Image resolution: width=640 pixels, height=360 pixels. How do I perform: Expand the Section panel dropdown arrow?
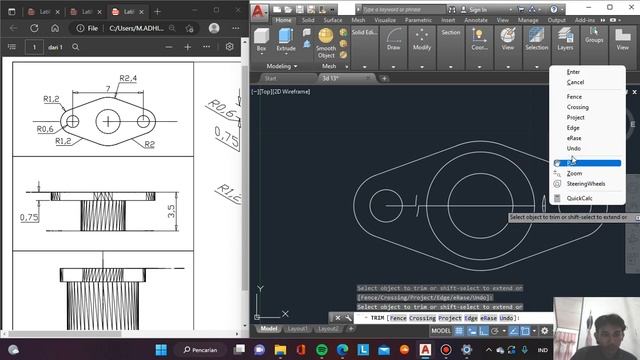[451, 67]
